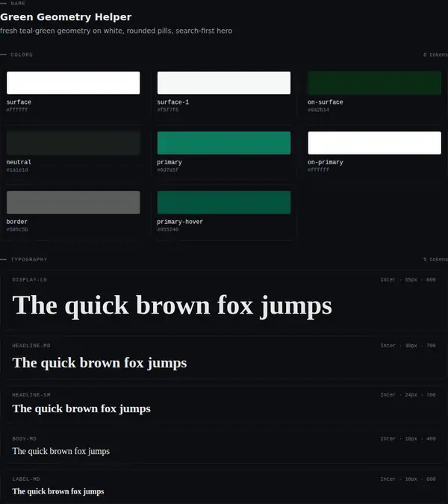The width and height of the screenshot is (448, 504).
Task: Click the LABEL-MD sample sentence
Action: [58, 491]
